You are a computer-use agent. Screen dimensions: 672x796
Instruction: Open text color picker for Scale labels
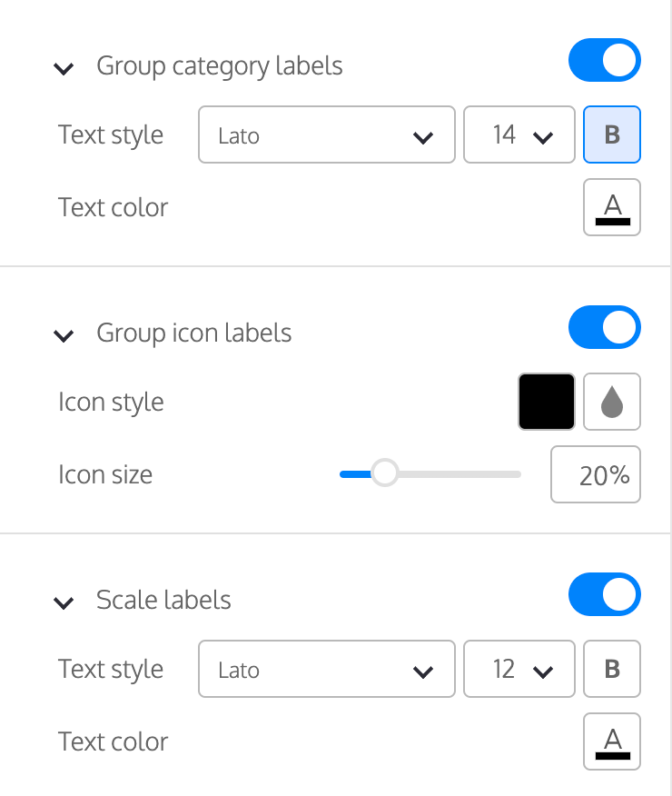(x=612, y=741)
